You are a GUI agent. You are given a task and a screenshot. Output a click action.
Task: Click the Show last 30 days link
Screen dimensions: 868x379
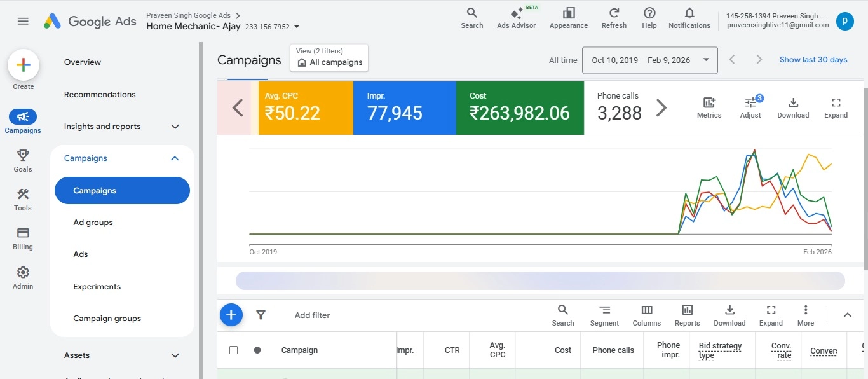click(x=813, y=60)
